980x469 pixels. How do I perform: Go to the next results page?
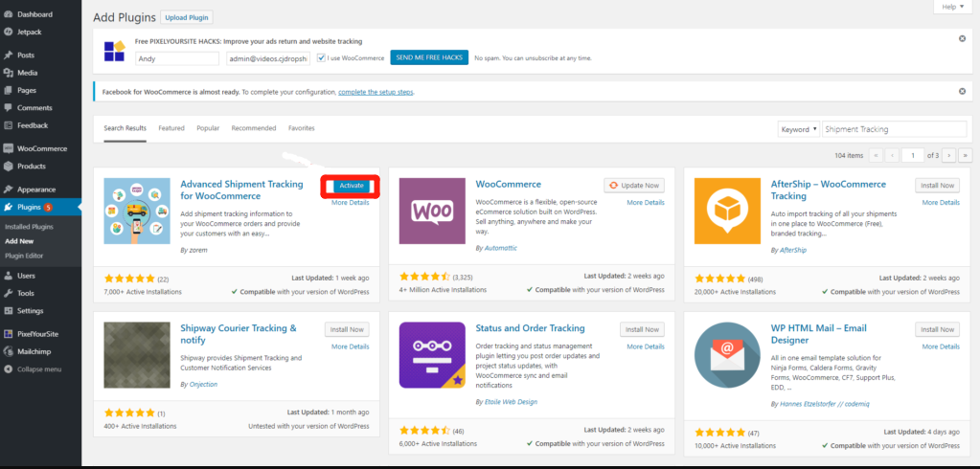[949, 155]
